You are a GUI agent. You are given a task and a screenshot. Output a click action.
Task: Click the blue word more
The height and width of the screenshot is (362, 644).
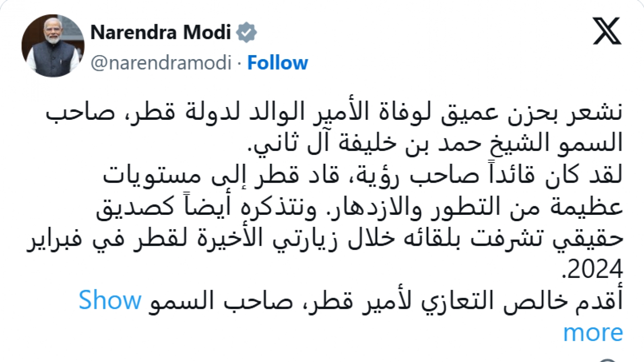tap(593, 333)
